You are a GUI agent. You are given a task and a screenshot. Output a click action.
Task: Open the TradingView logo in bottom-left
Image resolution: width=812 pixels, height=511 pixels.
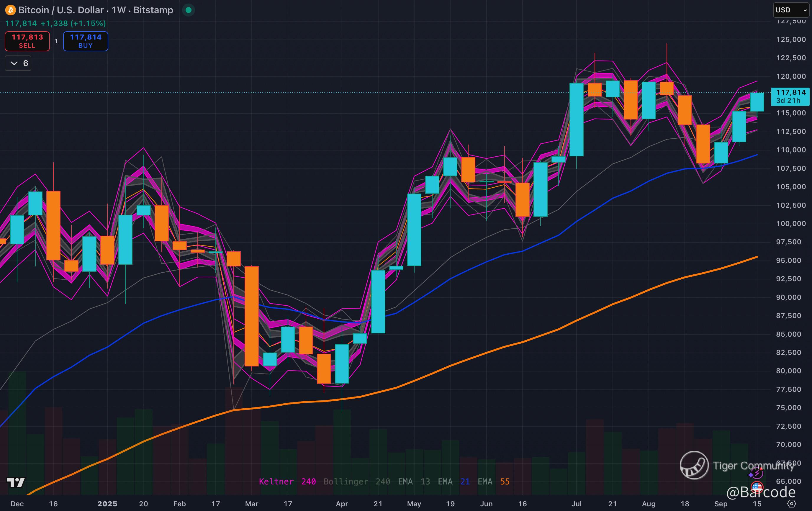[x=16, y=482]
